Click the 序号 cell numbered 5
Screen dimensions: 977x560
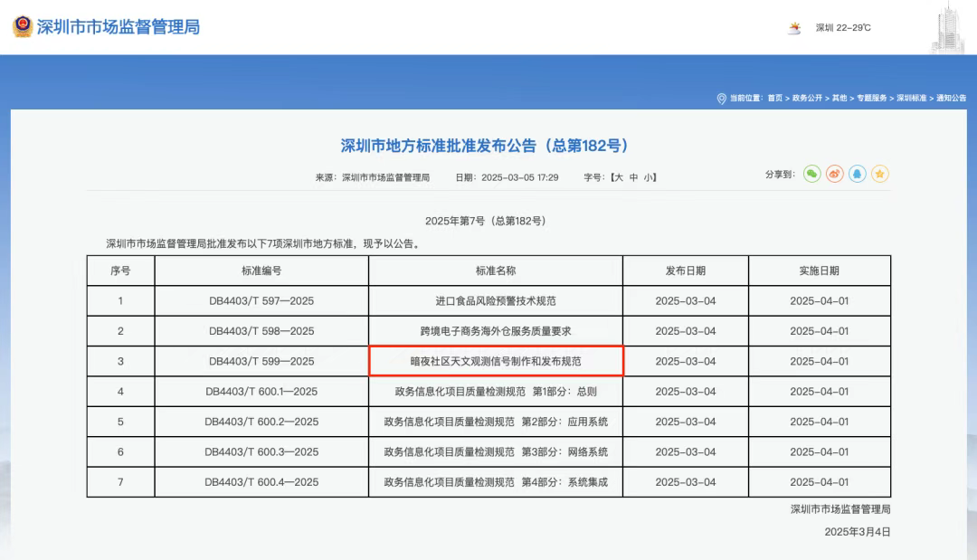tap(120, 422)
